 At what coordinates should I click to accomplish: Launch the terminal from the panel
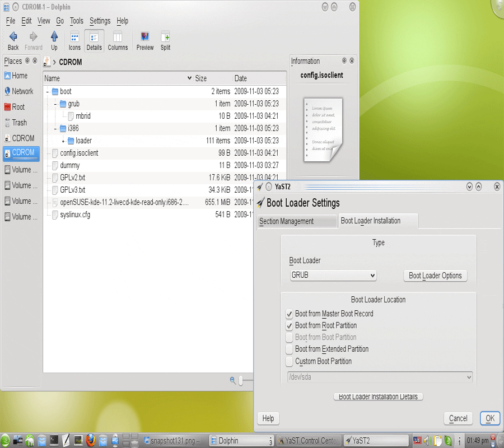tap(54, 440)
